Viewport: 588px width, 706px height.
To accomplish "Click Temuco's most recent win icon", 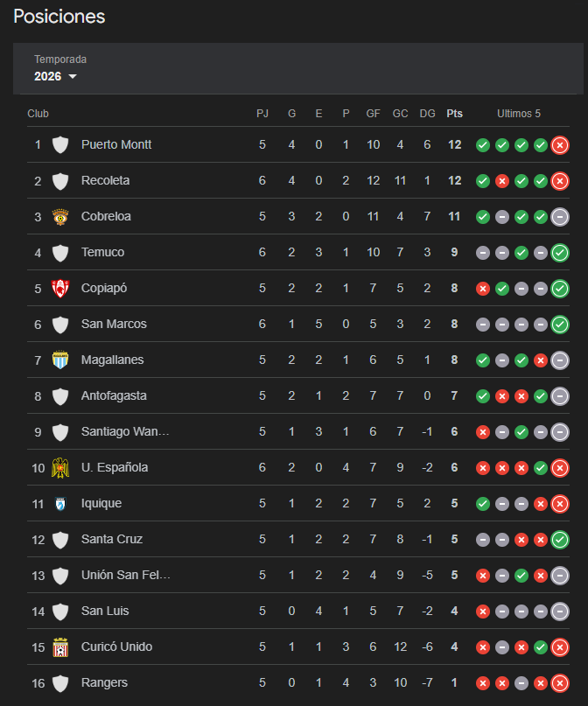I will (x=560, y=253).
